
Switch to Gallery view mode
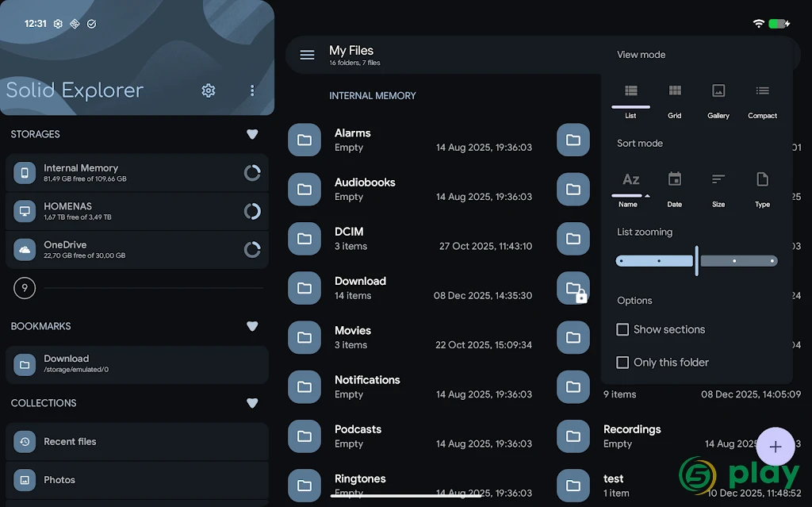point(718,101)
